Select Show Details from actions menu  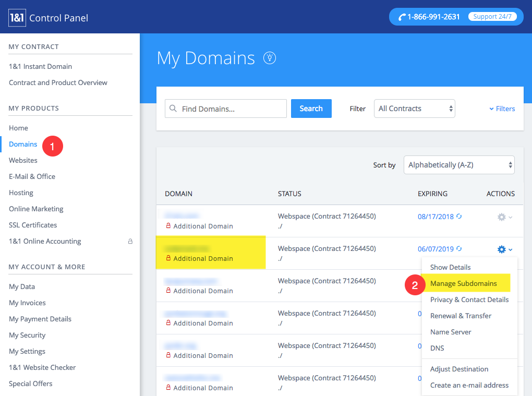click(x=450, y=268)
